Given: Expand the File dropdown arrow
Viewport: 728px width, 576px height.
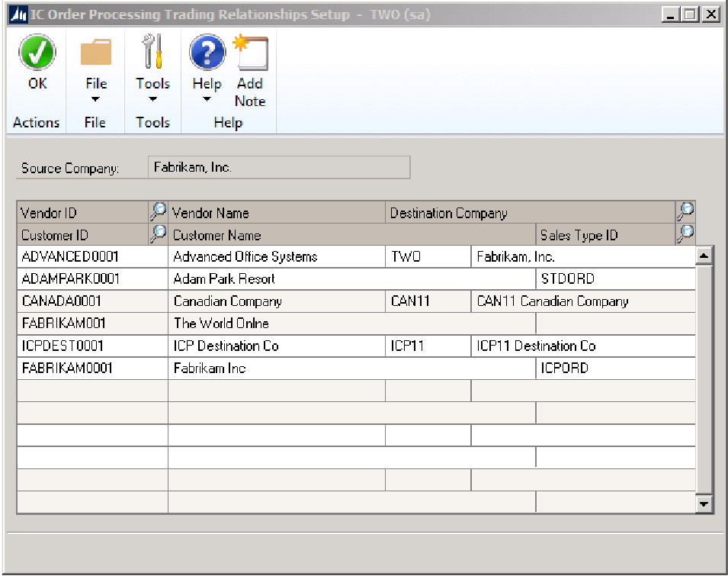Looking at the screenshot, I should pyautogui.click(x=95, y=99).
